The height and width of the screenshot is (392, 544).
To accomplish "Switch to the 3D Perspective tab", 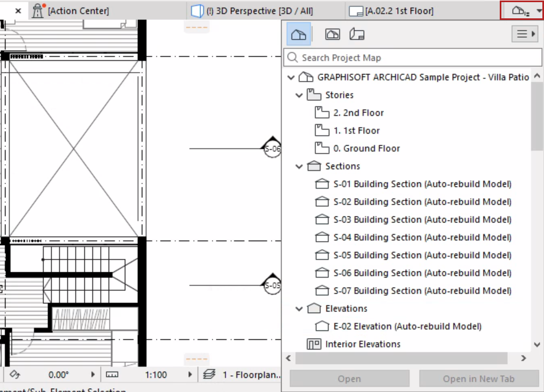I will point(253,11).
